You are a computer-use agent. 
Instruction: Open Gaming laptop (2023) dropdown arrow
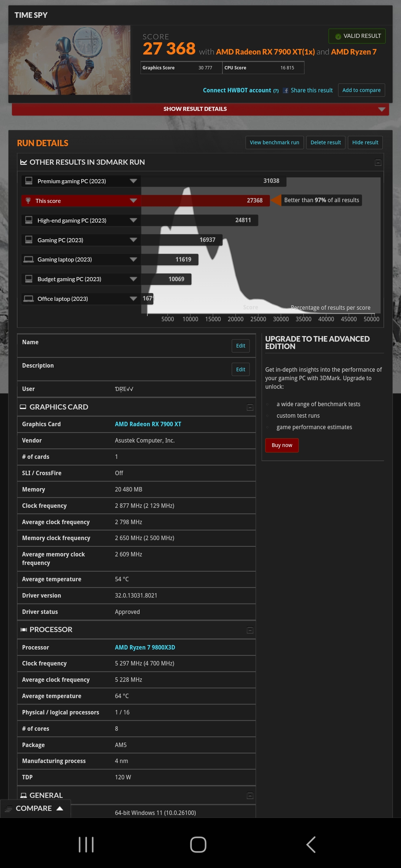(133, 260)
